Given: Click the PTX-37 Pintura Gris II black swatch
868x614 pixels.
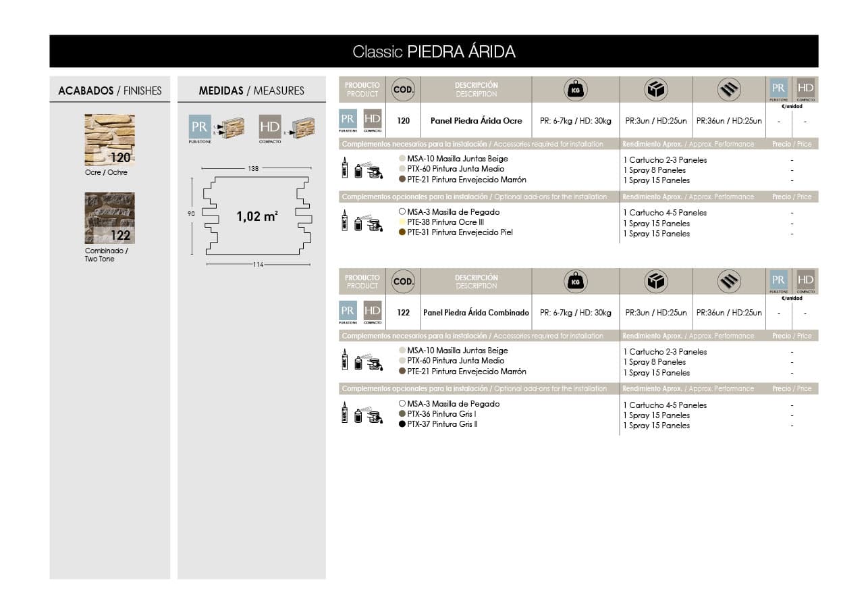Looking at the screenshot, I should click(x=402, y=424).
